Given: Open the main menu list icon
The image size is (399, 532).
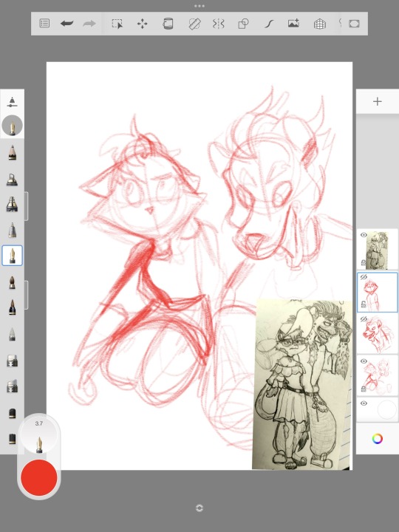Looking at the screenshot, I should [x=44, y=24].
